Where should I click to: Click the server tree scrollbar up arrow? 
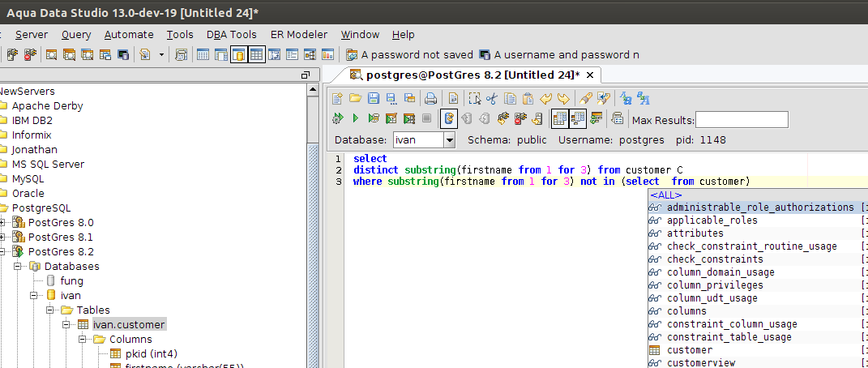pos(313,90)
